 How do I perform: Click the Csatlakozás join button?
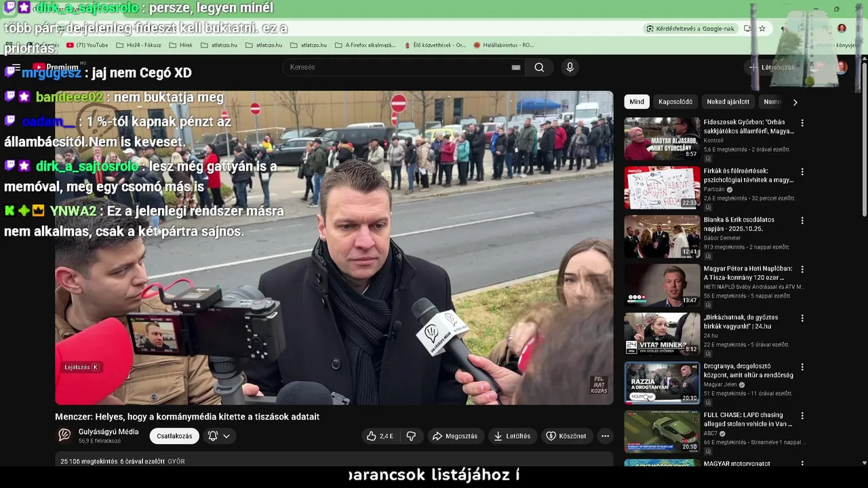coord(174,436)
